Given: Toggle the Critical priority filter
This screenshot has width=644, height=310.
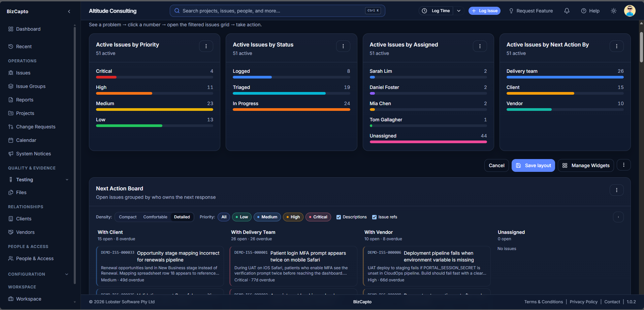Looking at the screenshot, I should [318, 217].
